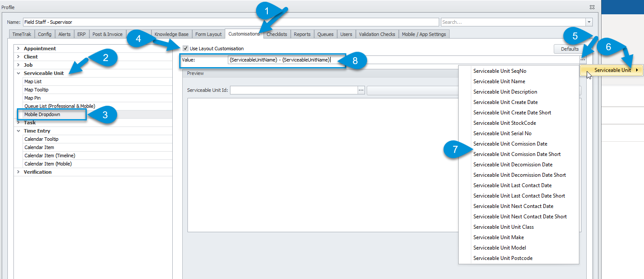Open the Value field ellipsis picker

(582, 59)
